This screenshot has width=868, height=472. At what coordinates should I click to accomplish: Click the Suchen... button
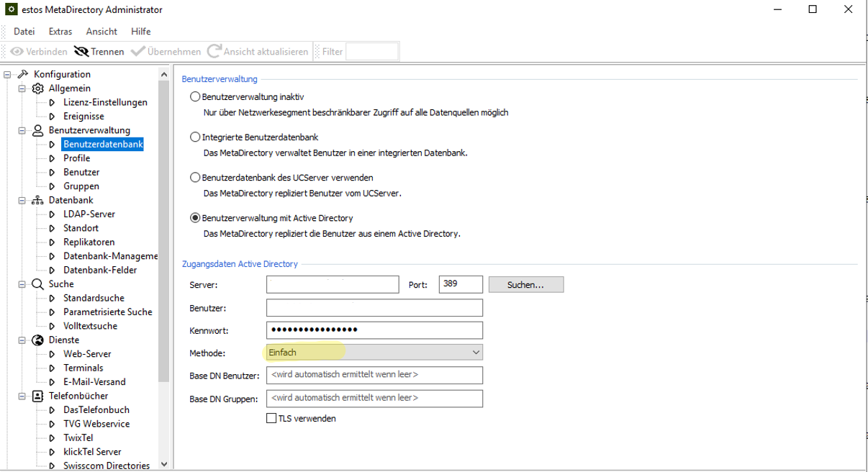click(525, 285)
